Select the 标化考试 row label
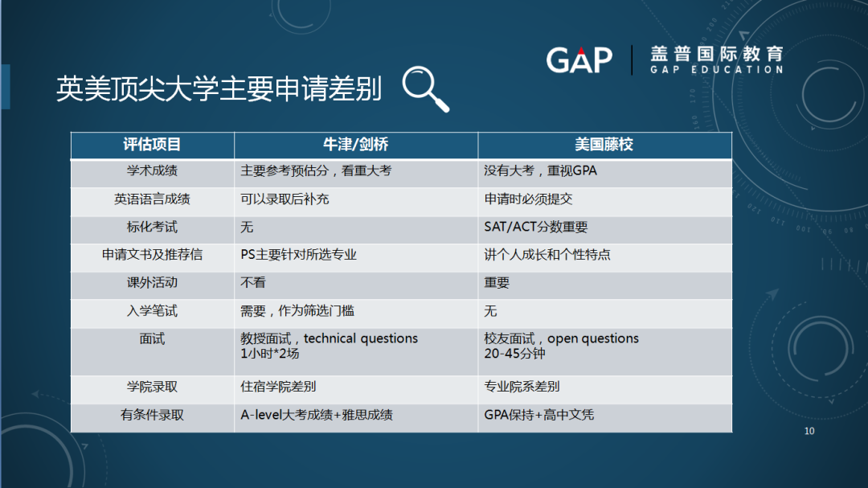The image size is (868, 488). 152,227
